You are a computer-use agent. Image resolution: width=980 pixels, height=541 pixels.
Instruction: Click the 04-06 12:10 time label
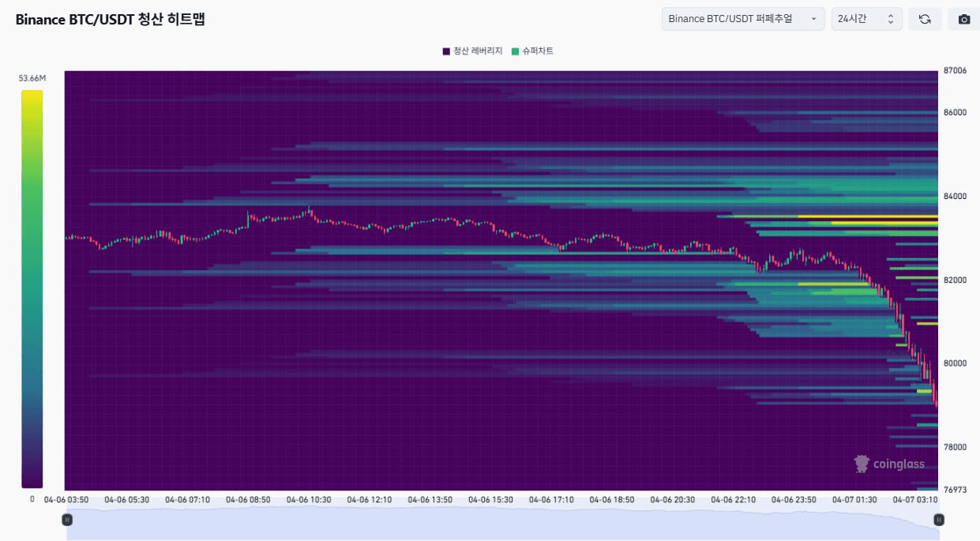coord(370,500)
